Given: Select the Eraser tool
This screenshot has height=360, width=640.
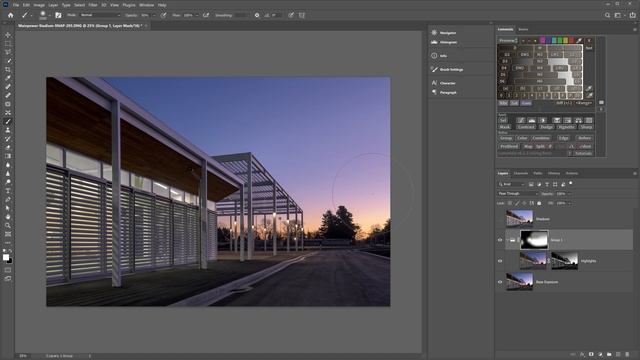Looking at the screenshot, I should pyautogui.click(x=8, y=147).
